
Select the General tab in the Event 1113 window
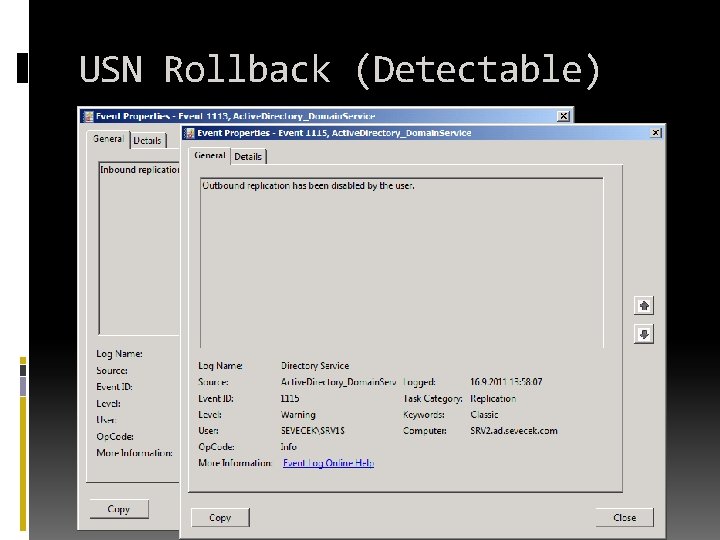tap(108, 139)
